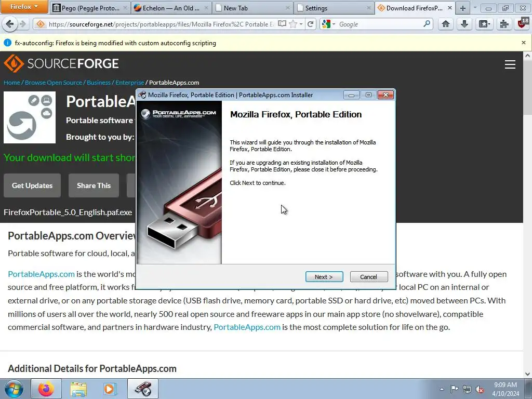The height and width of the screenshot is (399, 532).
Task: Click the page scrollbar up arrow
Action: click(x=528, y=56)
